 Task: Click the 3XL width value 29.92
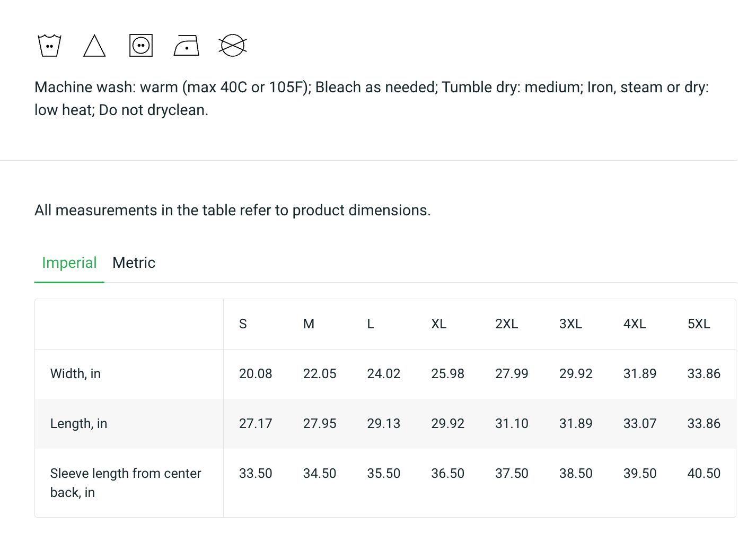(576, 374)
